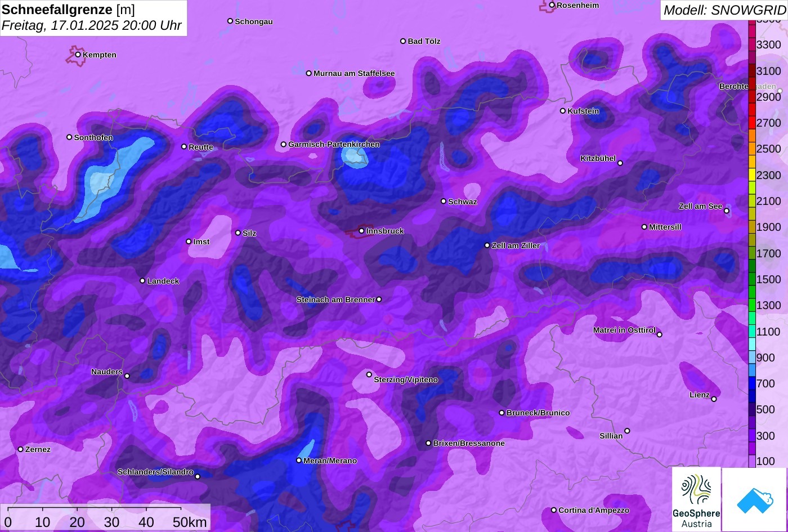788x532 pixels.
Task: Click Matrei in Osttirol label
Action: [624, 330]
